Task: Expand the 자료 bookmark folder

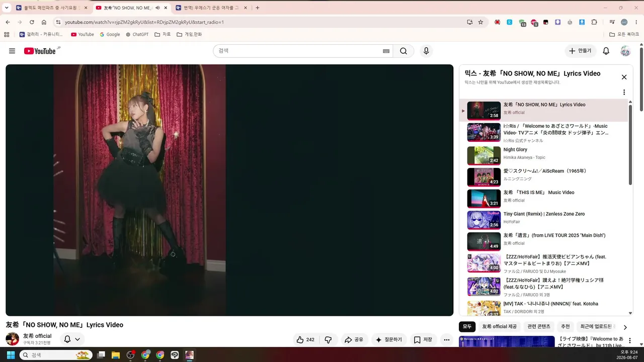Action: click(x=163, y=34)
